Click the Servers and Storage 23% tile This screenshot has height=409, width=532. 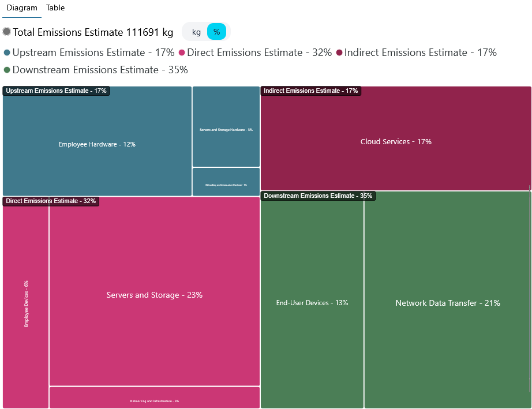154,295
